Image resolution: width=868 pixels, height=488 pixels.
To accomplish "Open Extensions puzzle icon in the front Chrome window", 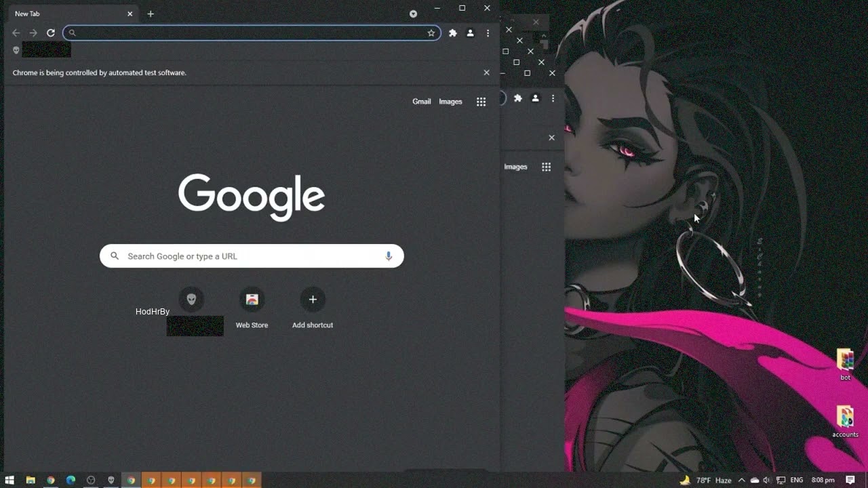I will (x=453, y=33).
